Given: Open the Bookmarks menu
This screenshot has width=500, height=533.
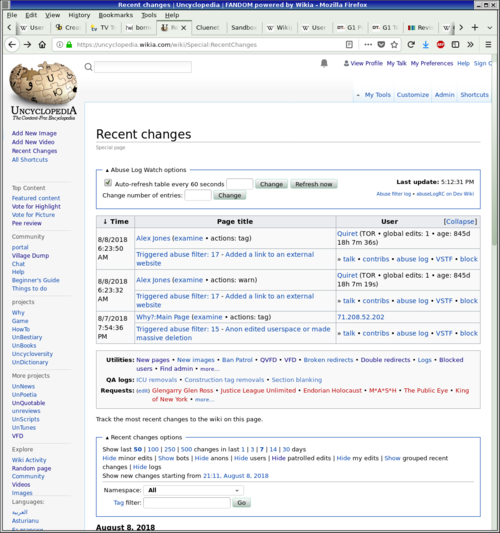Looking at the screenshot, I should point(116,15).
